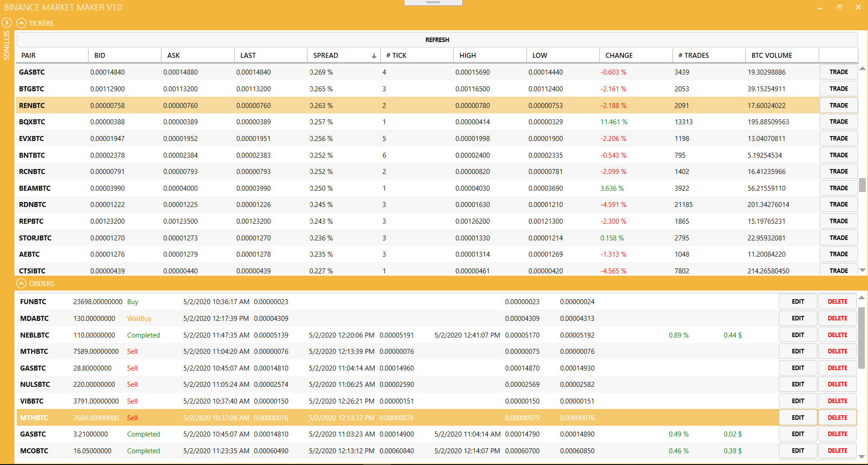The height and width of the screenshot is (465, 868).
Task: Delete the NULSBTC order
Action: click(837, 384)
